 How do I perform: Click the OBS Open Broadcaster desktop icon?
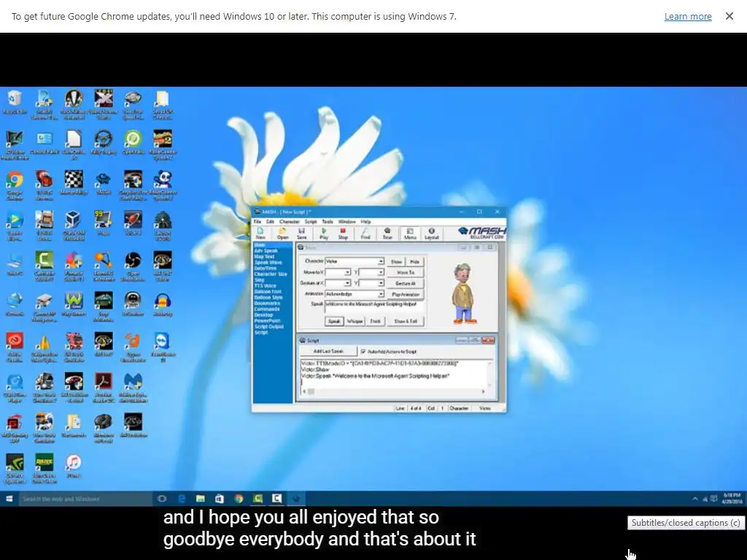[x=133, y=260]
